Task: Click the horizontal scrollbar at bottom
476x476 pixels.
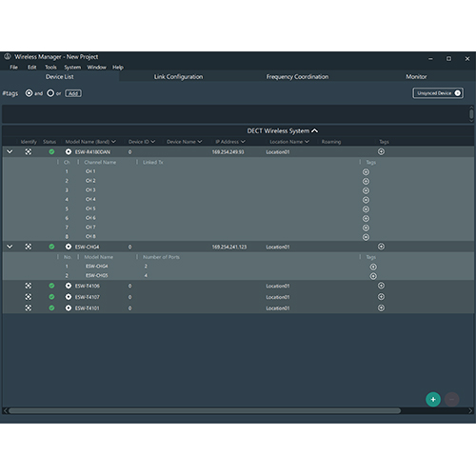Action: pos(205,411)
